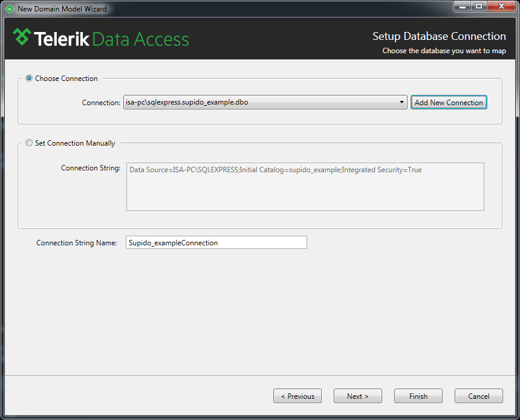The image size is (520, 420).
Task: Close the wizard window
Action: tap(501, 6)
